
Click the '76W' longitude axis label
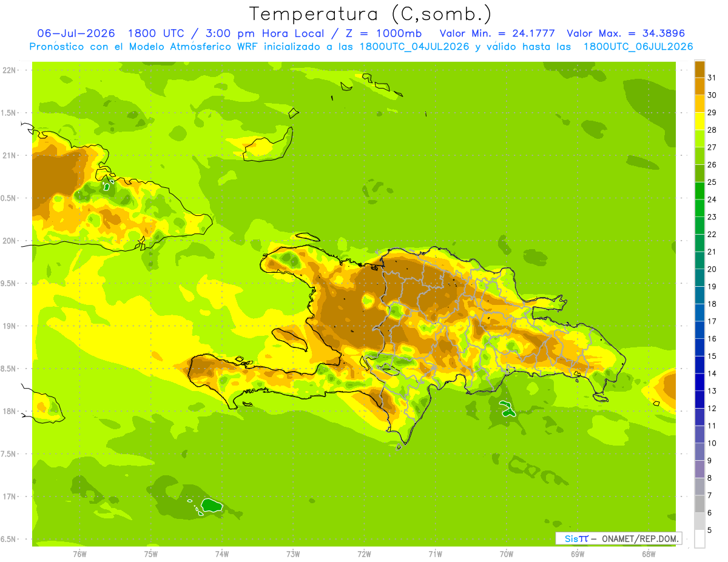coord(79,554)
